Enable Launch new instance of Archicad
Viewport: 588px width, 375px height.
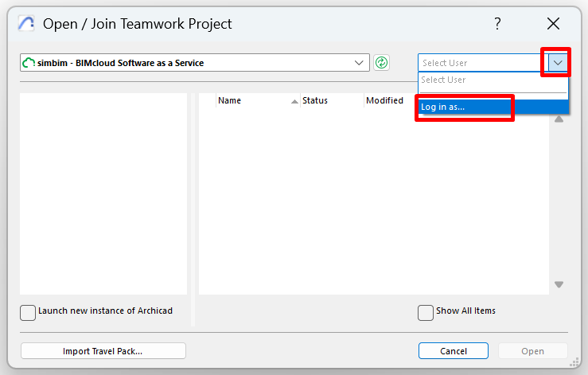click(x=28, y=313)
